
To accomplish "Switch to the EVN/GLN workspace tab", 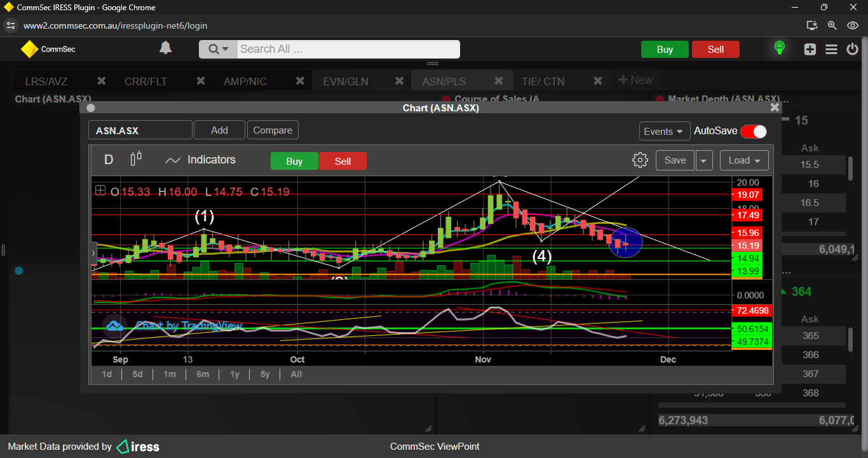I will pos(345,81).
